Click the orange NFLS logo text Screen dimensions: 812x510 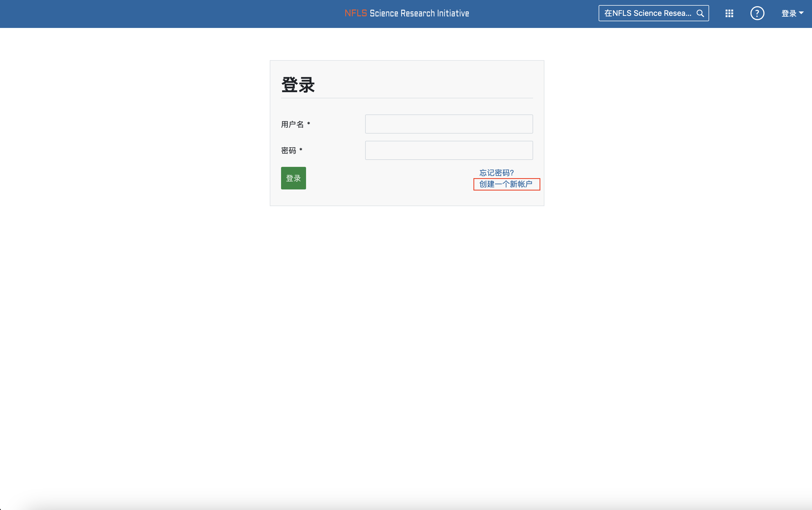pyautogui.click(x=355, y=13)
